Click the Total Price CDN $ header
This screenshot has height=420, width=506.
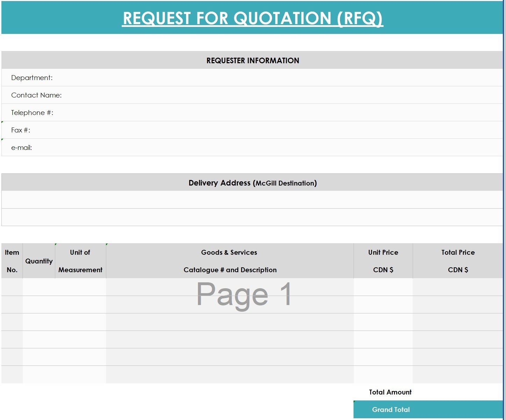coord(458,261)
